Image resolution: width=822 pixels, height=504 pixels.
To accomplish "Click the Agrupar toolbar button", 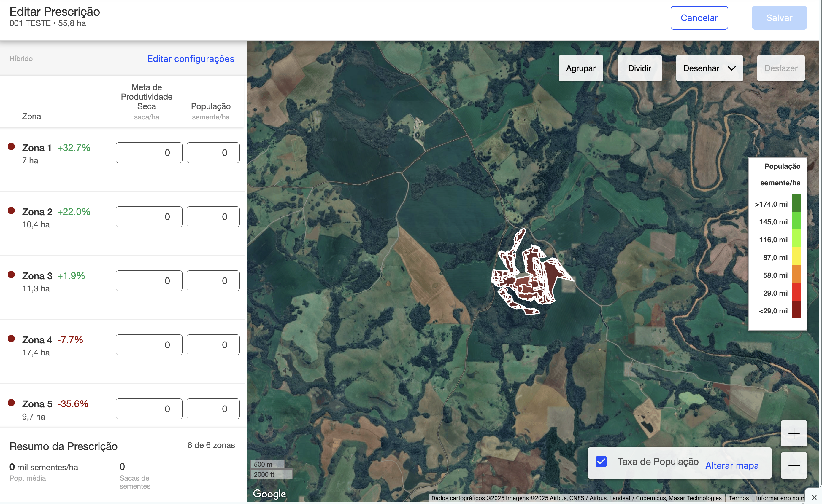I will point(580,68).
